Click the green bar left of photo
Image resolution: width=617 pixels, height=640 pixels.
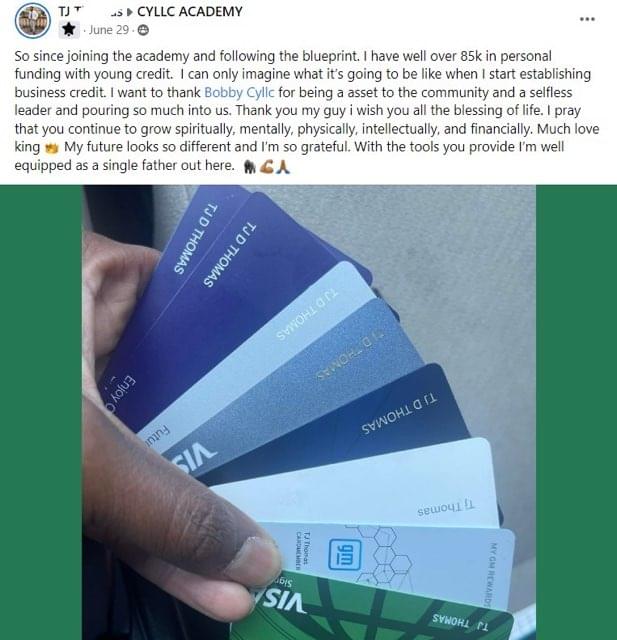pos(41,412)
